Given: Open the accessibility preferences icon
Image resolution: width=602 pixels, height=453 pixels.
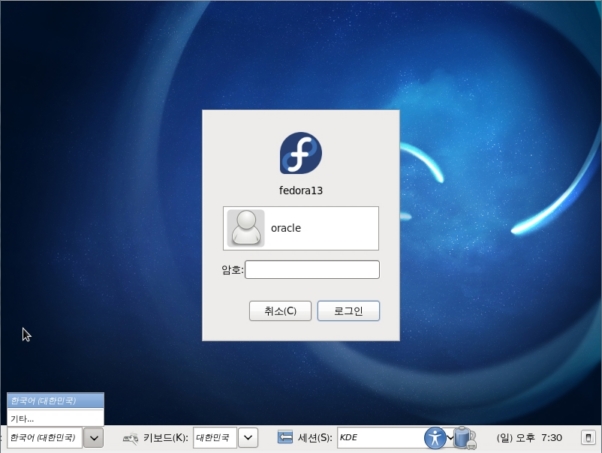Looking at the screenshot, I should 435,438.
